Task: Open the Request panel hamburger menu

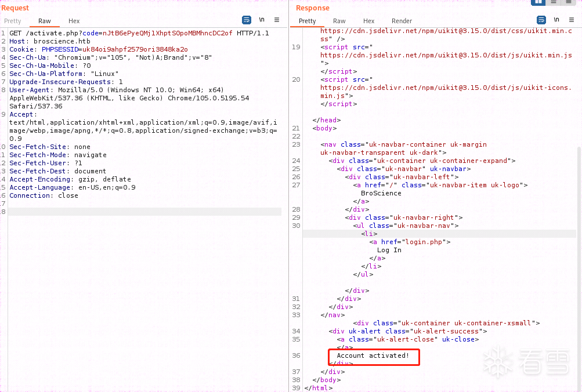Action: click(277, 20)
